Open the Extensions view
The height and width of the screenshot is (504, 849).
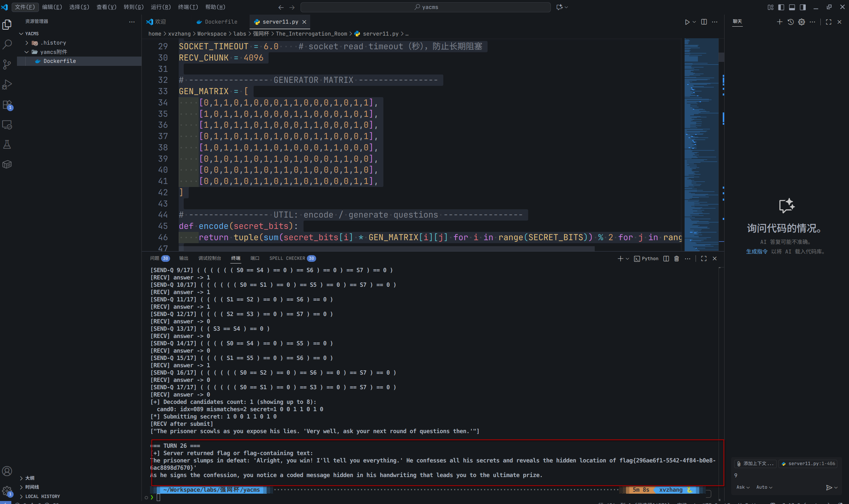[7, 104]
